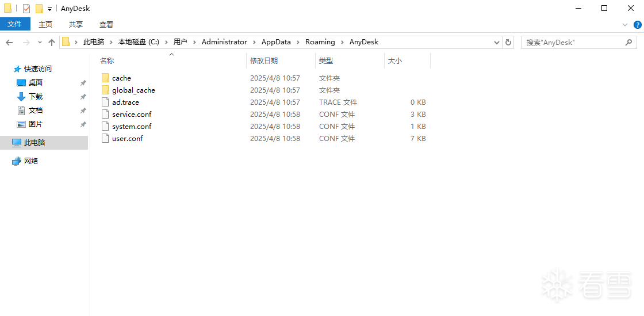The height and width of the screenshot is (316, 644).
Task: Click the pin icon beside 图片
Action: click(x=83, y=124)
